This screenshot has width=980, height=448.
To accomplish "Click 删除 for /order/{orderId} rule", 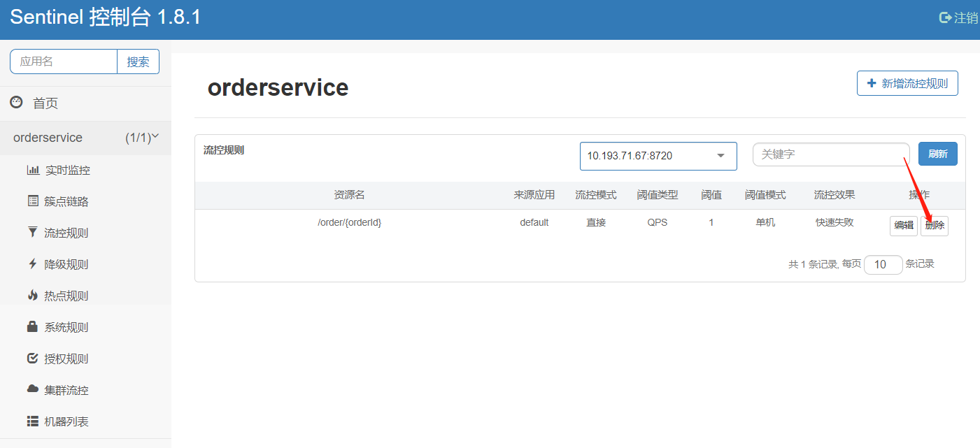I will coord(935,226).
